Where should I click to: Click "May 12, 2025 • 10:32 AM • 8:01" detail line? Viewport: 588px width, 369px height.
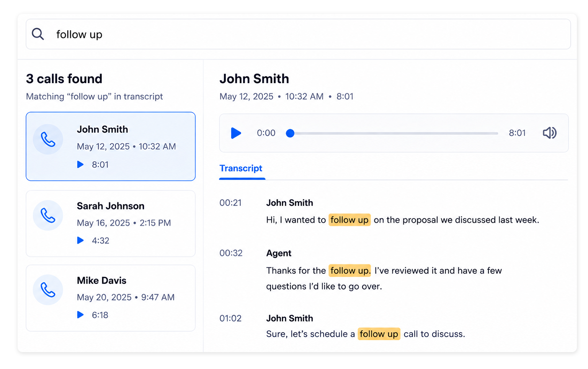click(286, 96)
